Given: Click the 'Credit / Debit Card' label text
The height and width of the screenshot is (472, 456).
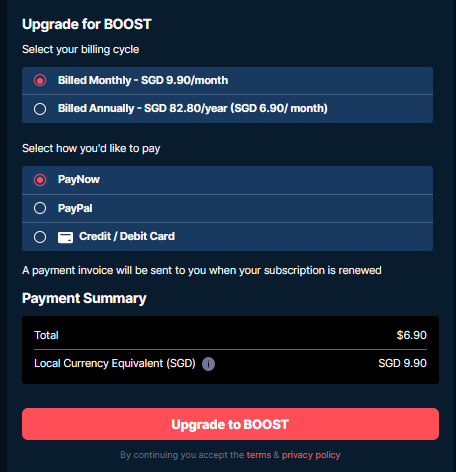Looking at the screenshot, I should click(x=127, y=236).
